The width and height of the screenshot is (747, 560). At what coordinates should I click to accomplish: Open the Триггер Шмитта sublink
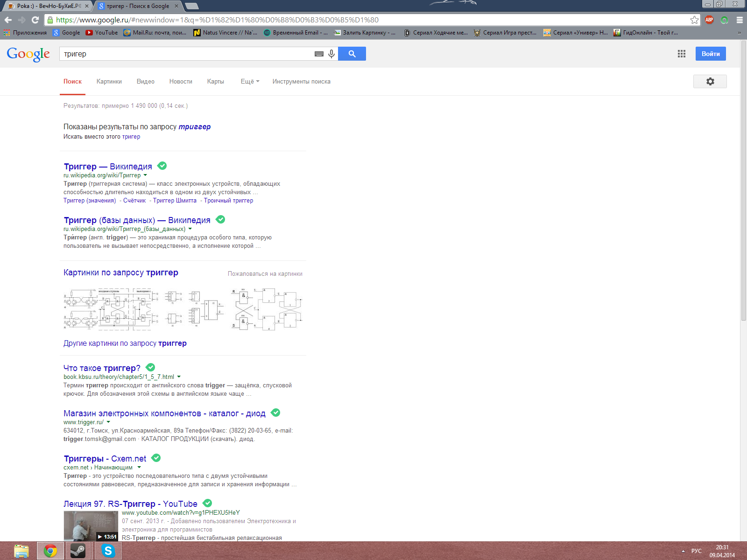pos(175,201)
